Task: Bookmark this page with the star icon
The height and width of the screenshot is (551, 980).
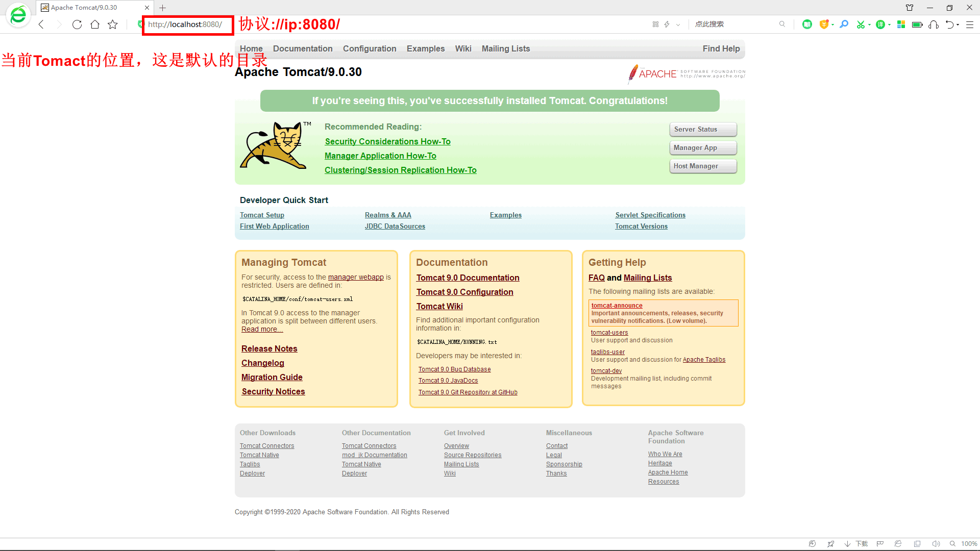Action: [113, 24]
